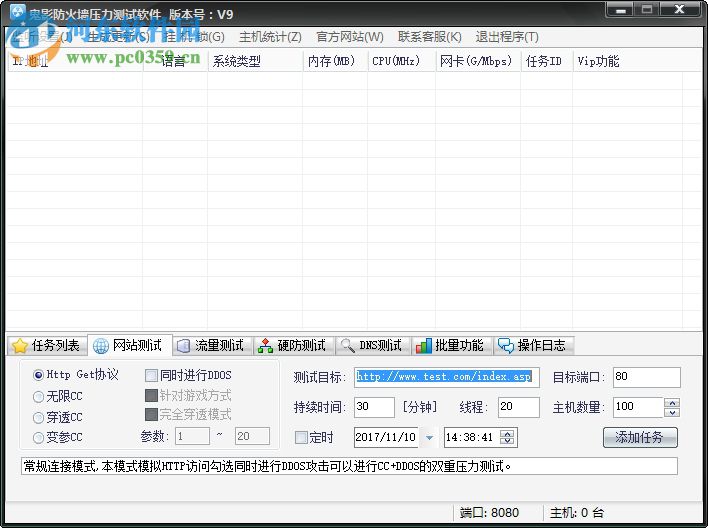This screenshot has width=708, height=528.
Task: Switch to the 流量测试 tab
Action: (x=213, y=346)
